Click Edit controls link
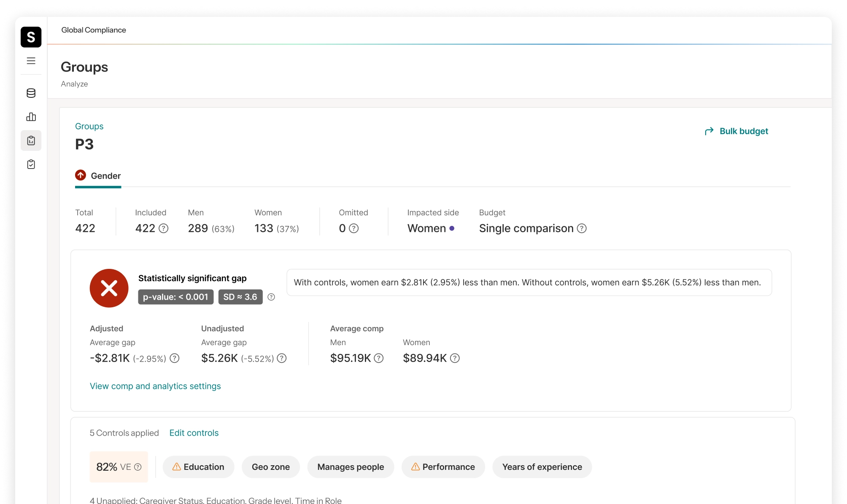Image resolution: width=847 pixels, height=504 pixels. pyautogui.click(x=194, y=433)
